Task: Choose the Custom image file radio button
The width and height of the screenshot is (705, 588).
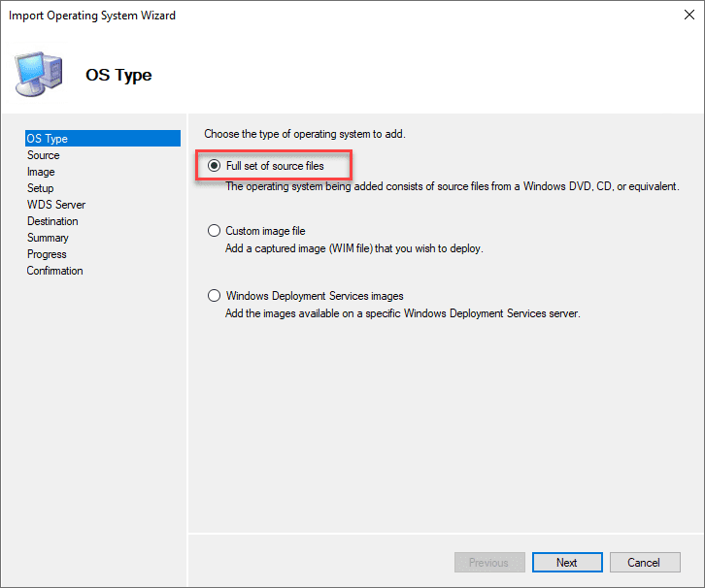Action: pos(214,231)
